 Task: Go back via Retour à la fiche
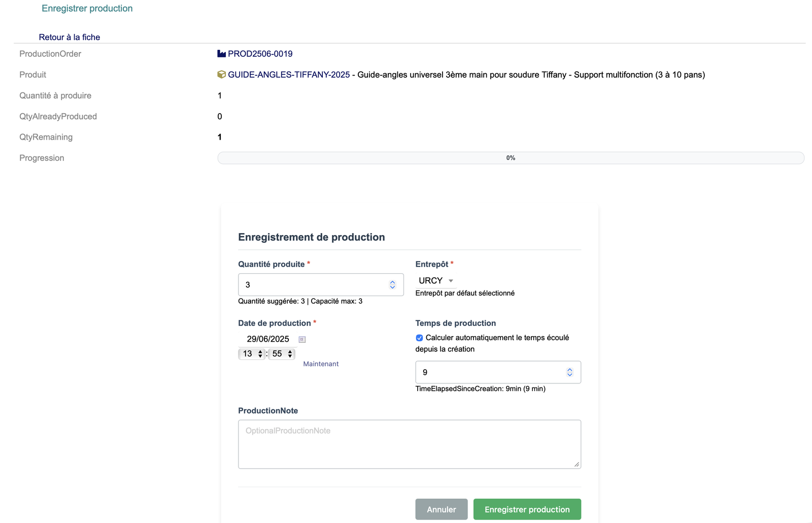point(70,37)
